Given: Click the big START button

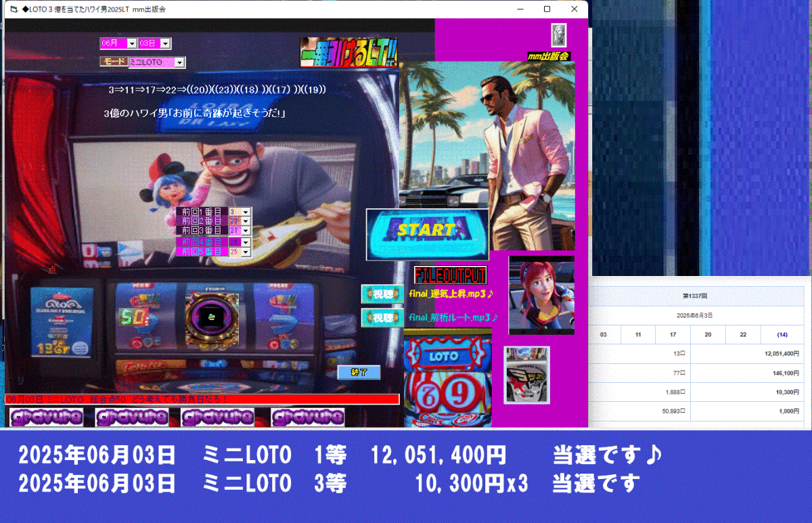Looking at the screenshot, I should pyautogui.click(x=427, y=234).
